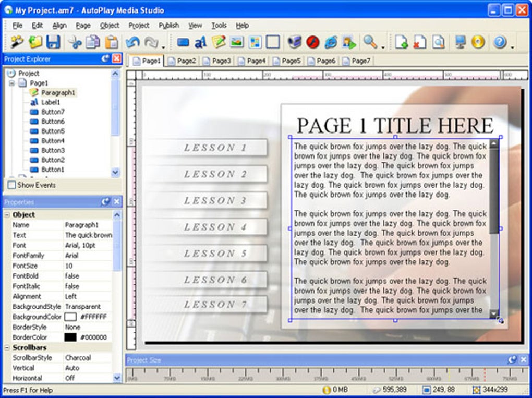Screen dimensions: 532x398
Task: Collapse the Object properties section
Action: (x=7, y=214)
